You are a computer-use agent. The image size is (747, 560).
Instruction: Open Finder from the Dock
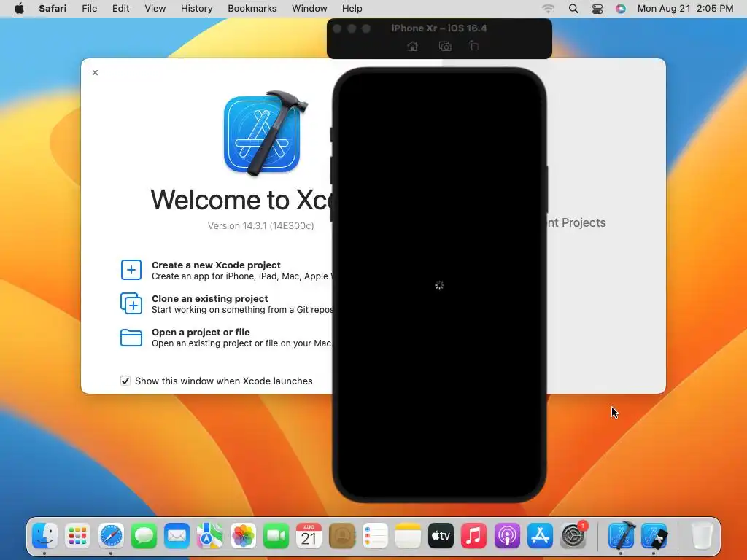point(44,536)
